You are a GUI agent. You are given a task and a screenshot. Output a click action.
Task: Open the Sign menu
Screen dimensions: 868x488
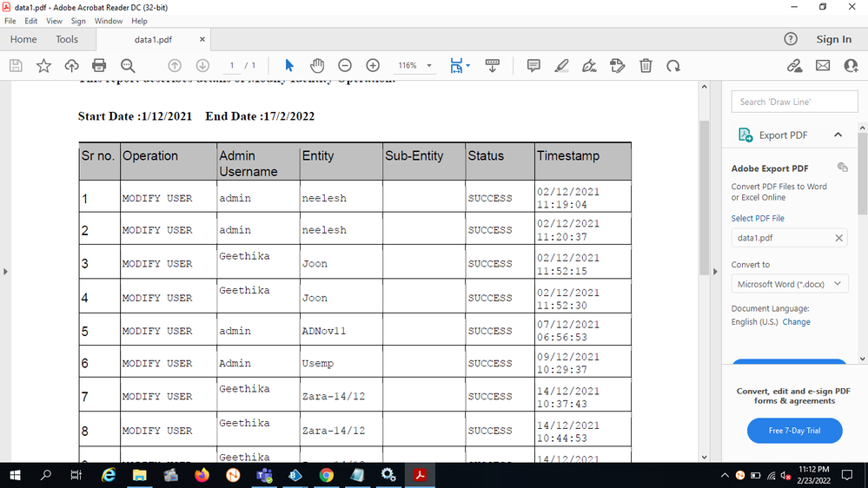[x=78, y=21]
